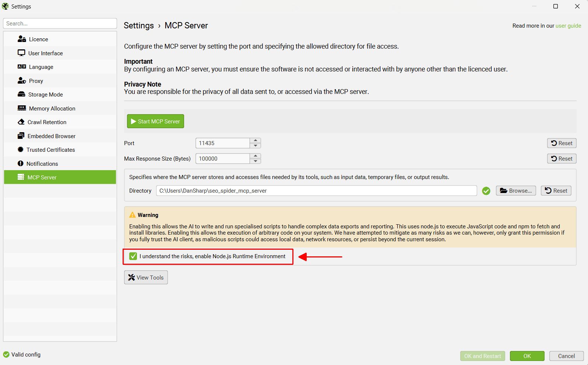Click the Crawl Retention eraser icon
Screen dimensions: 588x365
tap(21, 122)
